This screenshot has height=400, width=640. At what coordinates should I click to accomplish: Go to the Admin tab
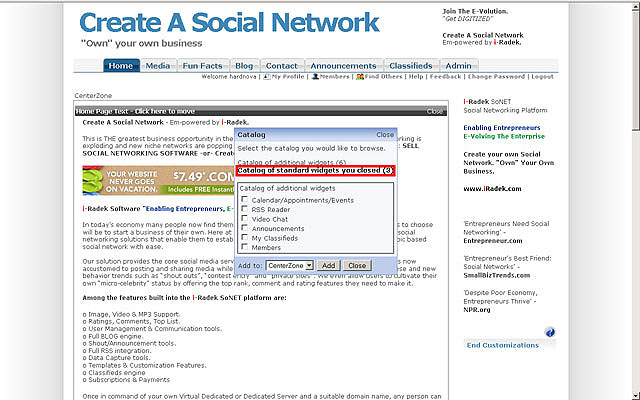pos(458,66)
